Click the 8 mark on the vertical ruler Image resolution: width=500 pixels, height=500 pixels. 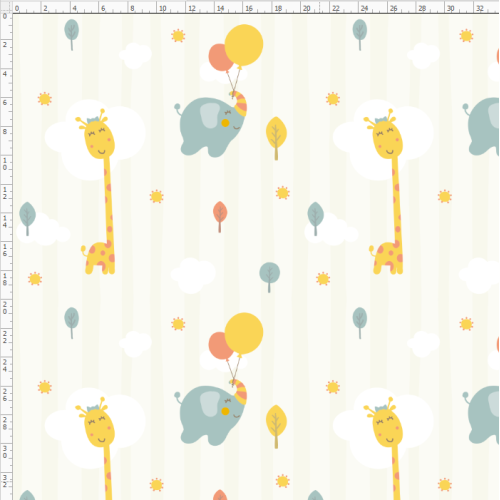[x=5, y=132]
